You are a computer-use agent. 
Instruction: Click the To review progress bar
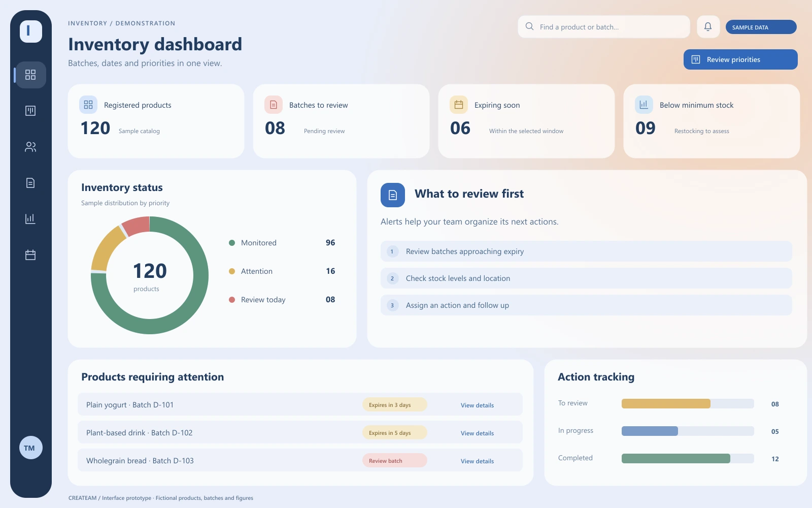tap(688, 404)
